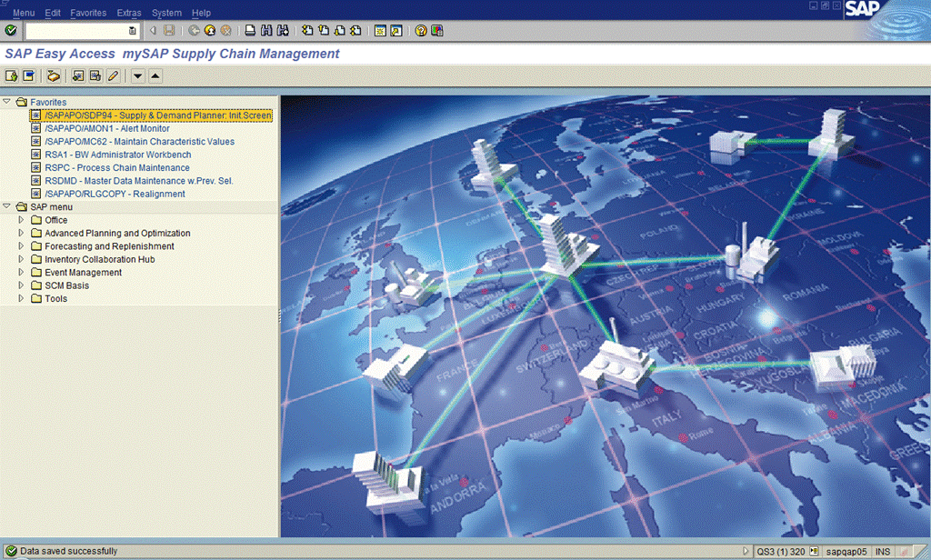The image size is (931, 560).
Task: Expand Advanced Planning and Optimization folder
Action: pos(21,233)
